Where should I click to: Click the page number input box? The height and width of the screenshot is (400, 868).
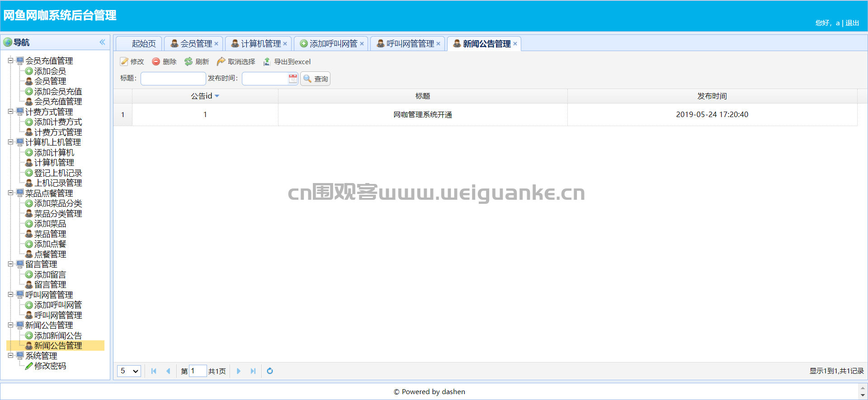pos(198,371)
